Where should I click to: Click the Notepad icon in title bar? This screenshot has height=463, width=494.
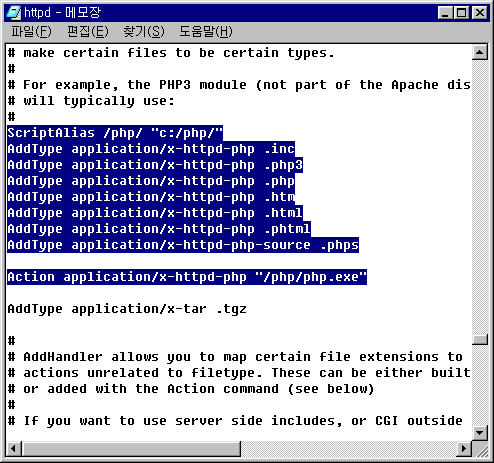pos(14,13)
